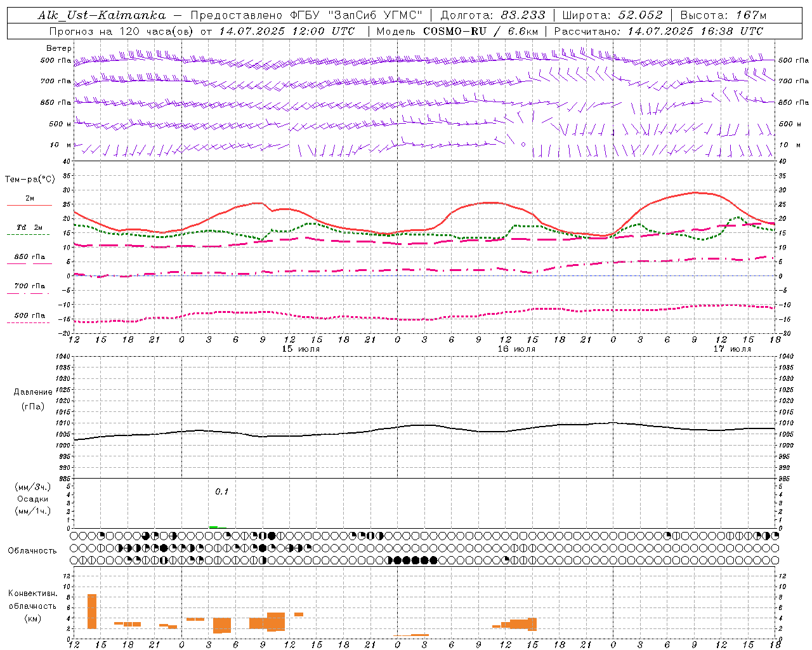Click the longitude value Долгота: 83.233
This screenshot has height=650, width=812.
click(492, 15)
